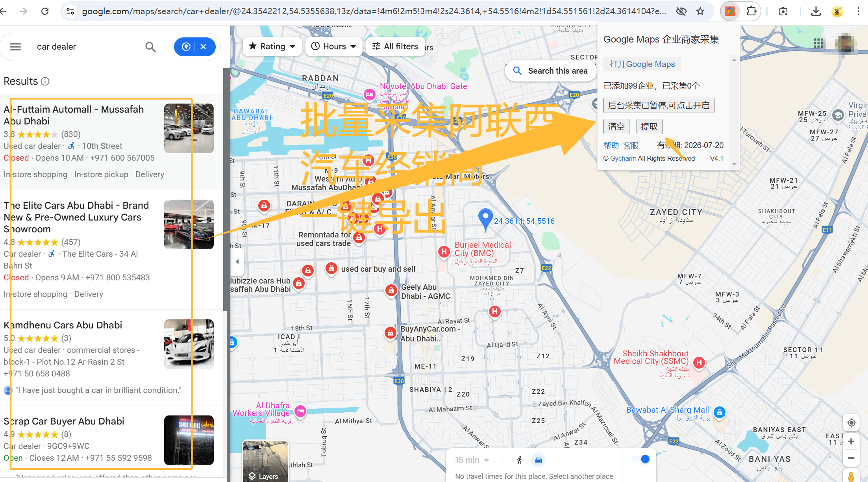Open Chrome three-dot menu

(x=858, y=11)
